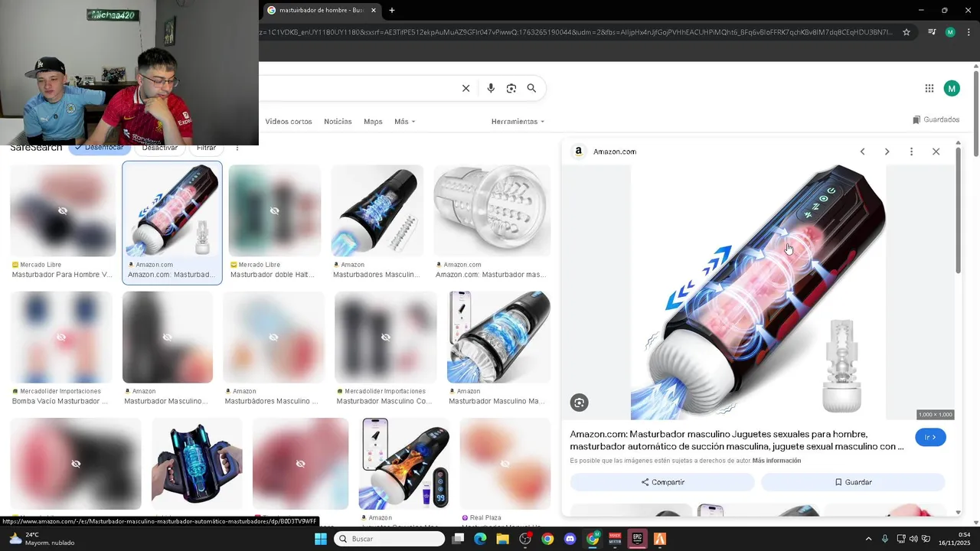Open the 'Masturbadores Masculin...' Amazon thumbnail
980x551 pixels.
pos(377,210)
